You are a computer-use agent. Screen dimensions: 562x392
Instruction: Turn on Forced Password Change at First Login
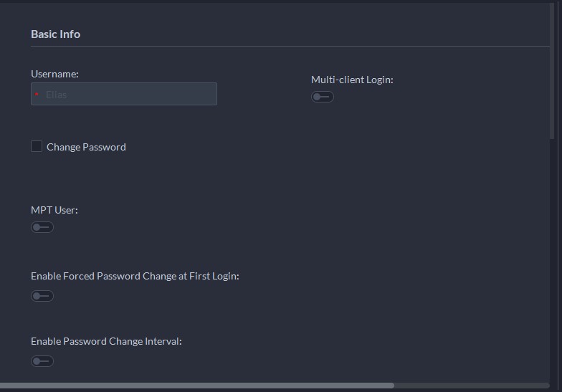tap(42, 296)
